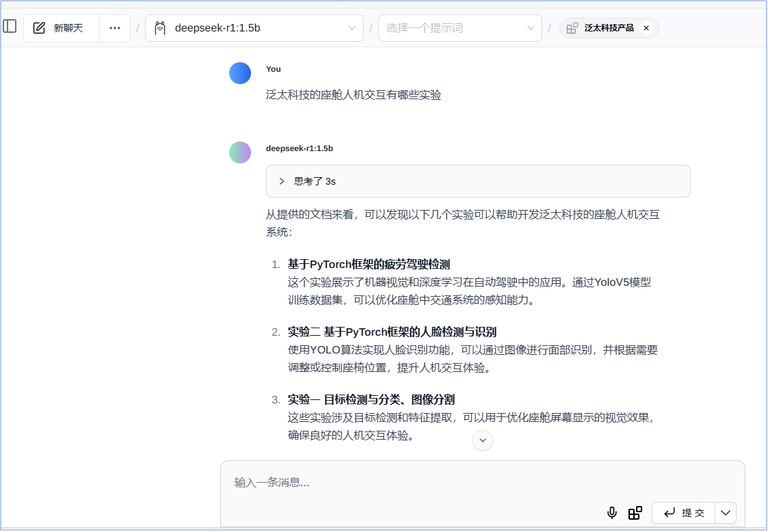Submit the message with 提交 button
The width and height of the screenshot is (768, 532).
coord(684,513)
